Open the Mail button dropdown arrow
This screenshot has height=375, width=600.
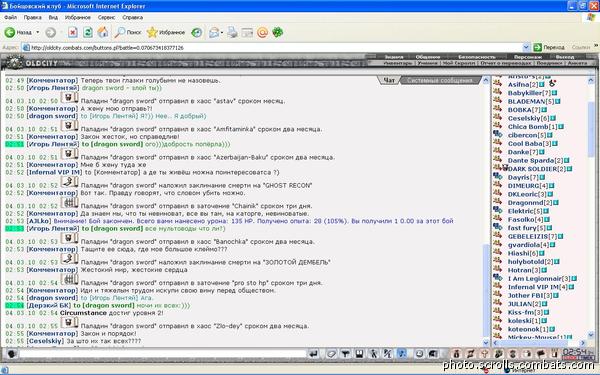pos(222,33)
